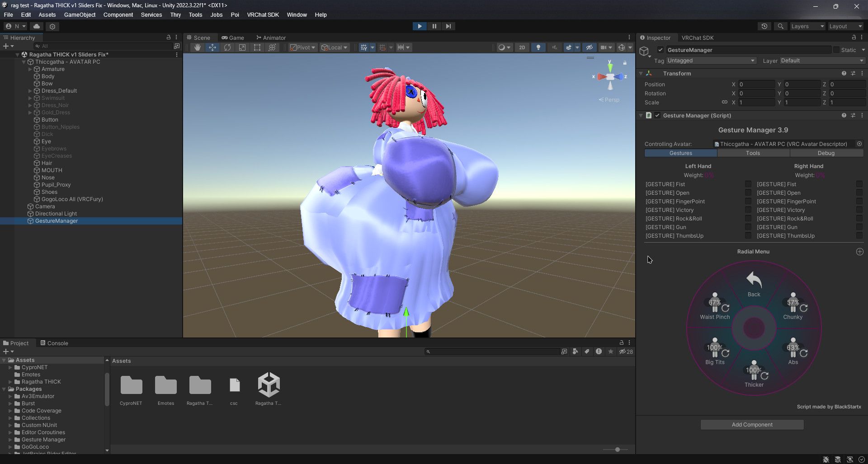Open the Layer dropdown in Inspector
The width and height of the screenshot is (868, 464).
coord(822,61)
